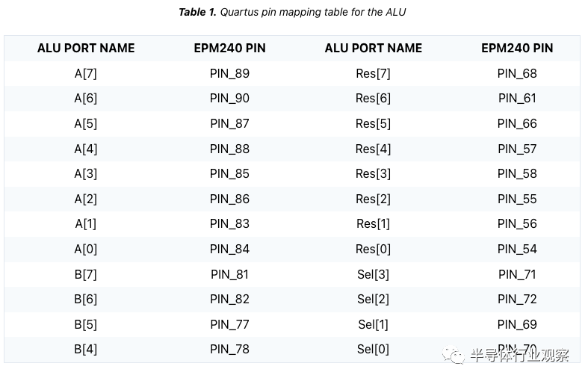Select the PIN_88 cell
Image resolution: width=588 pixels, height=381 pixels.
(229, 149)
